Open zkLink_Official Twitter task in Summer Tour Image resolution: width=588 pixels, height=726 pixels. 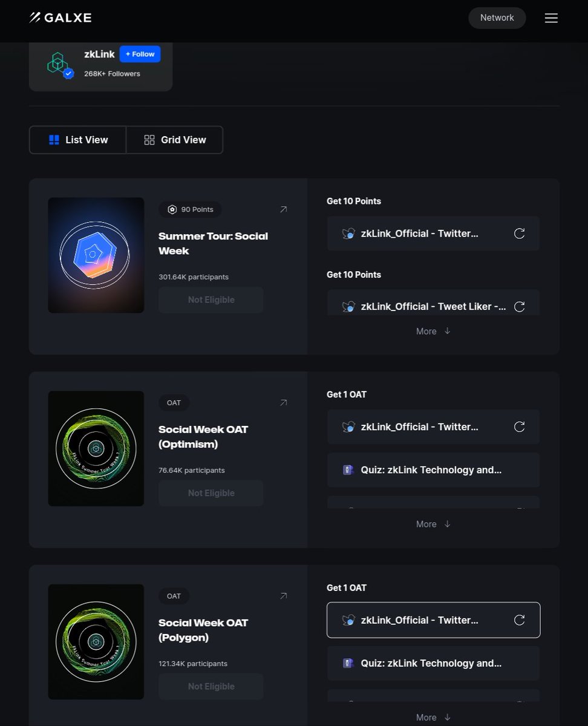click(433, 234)
